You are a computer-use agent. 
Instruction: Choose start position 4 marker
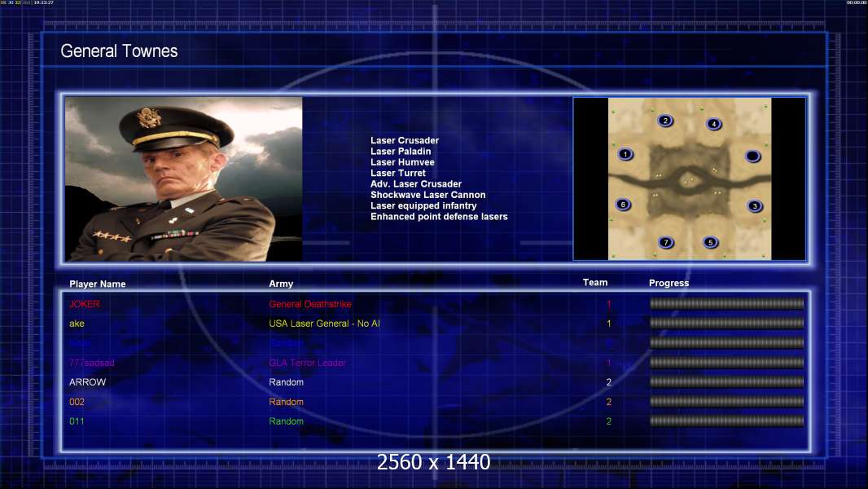click(x=714, y=124)
